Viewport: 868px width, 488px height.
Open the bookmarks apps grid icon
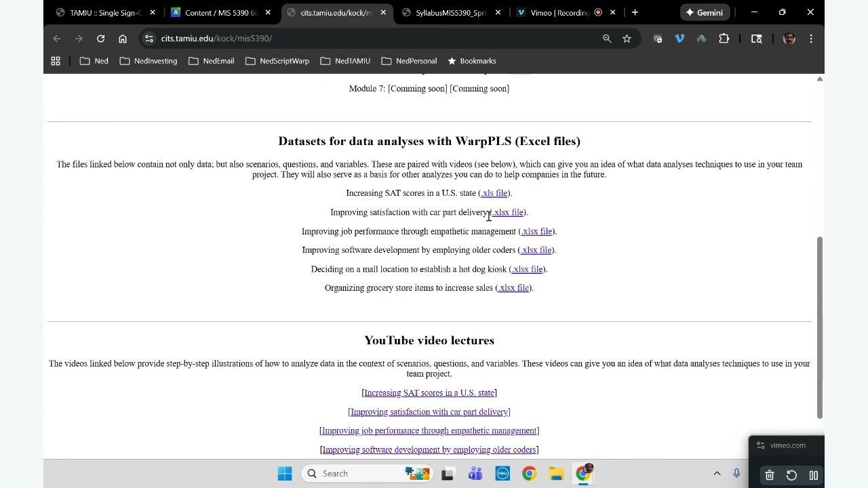(56, 61)
